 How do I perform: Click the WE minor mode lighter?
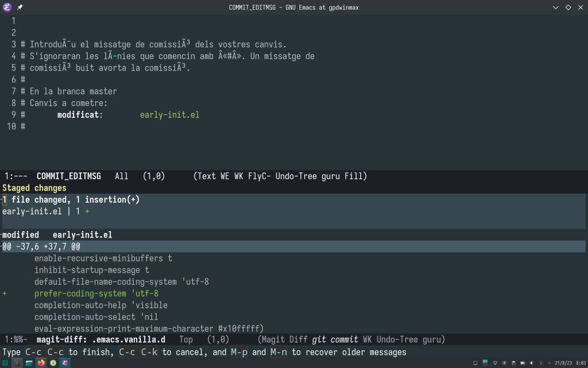click(225, 176)
